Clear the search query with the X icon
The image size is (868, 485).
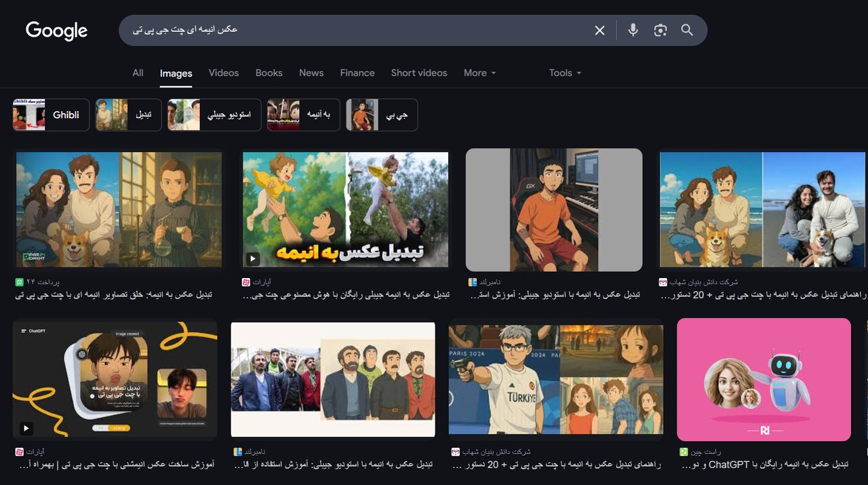click(x=599, y=30)
